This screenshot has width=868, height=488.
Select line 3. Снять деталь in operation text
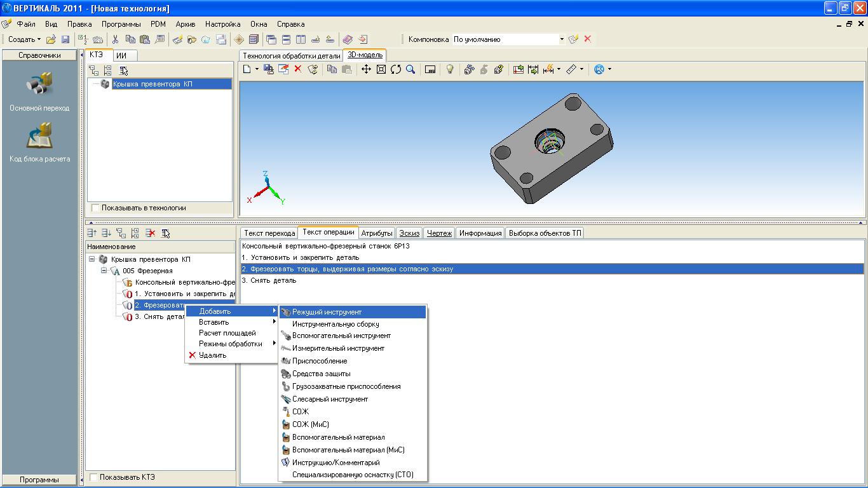click(552, 280)
